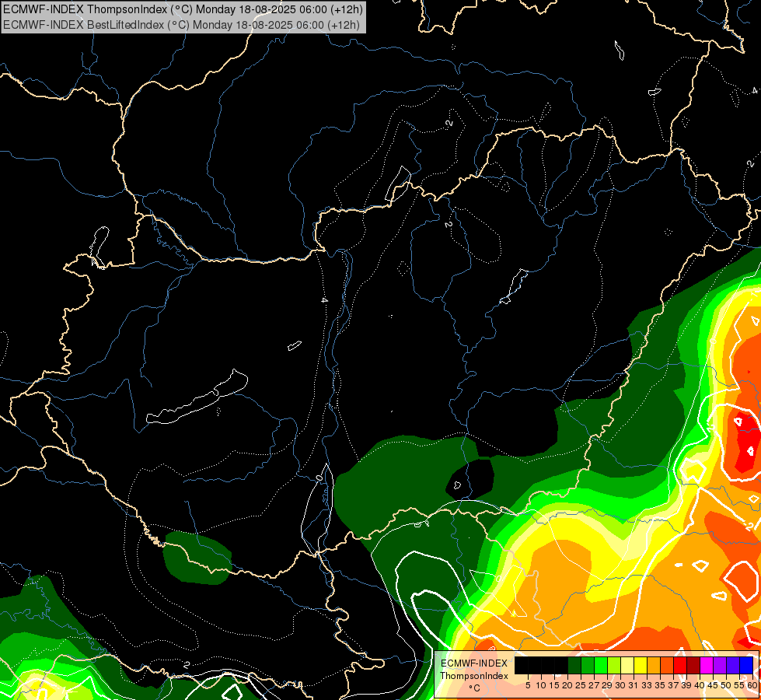Image resolution: width=761 pixels, height=700 pixels.
Task: Click legend scale value 15
Action: tap(554, 685)
